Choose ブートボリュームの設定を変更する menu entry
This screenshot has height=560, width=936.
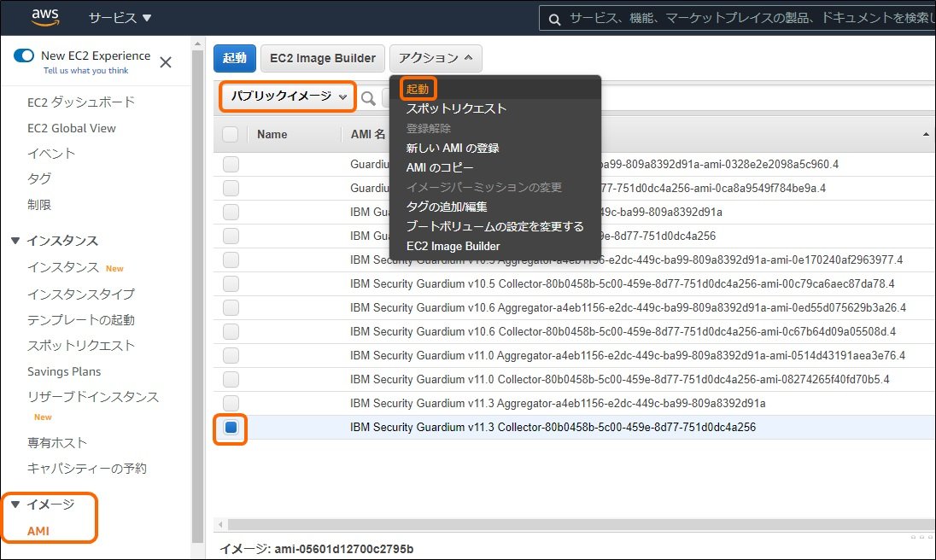tap(494, 226)
